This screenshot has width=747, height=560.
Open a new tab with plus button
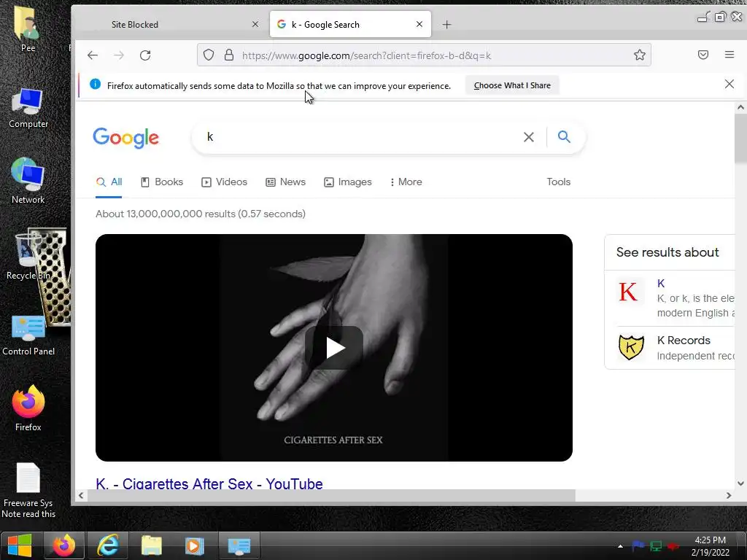(446, 24)
